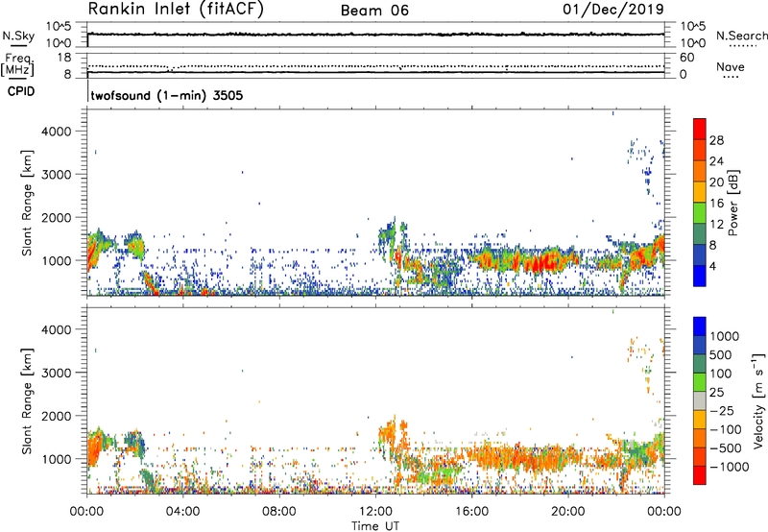Select the "12:00" time tick label
The width and height of the screenshot is (768, 532).
click(375, 512)
